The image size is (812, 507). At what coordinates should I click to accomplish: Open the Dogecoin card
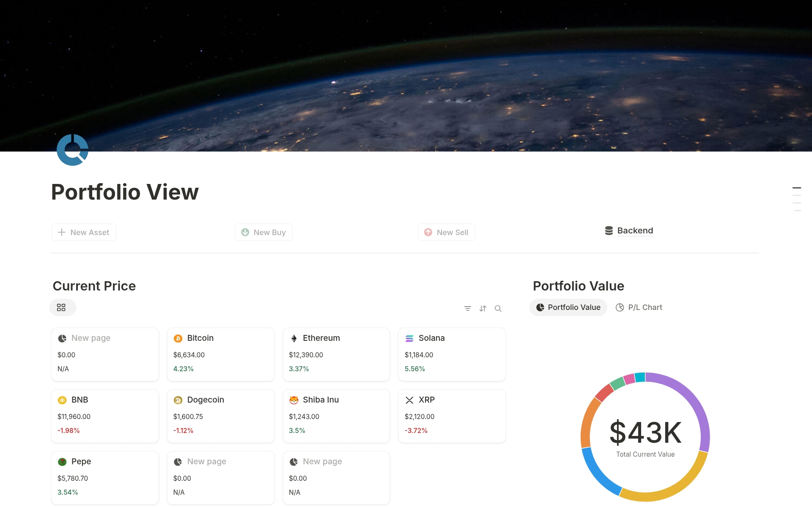click(221, 416)
